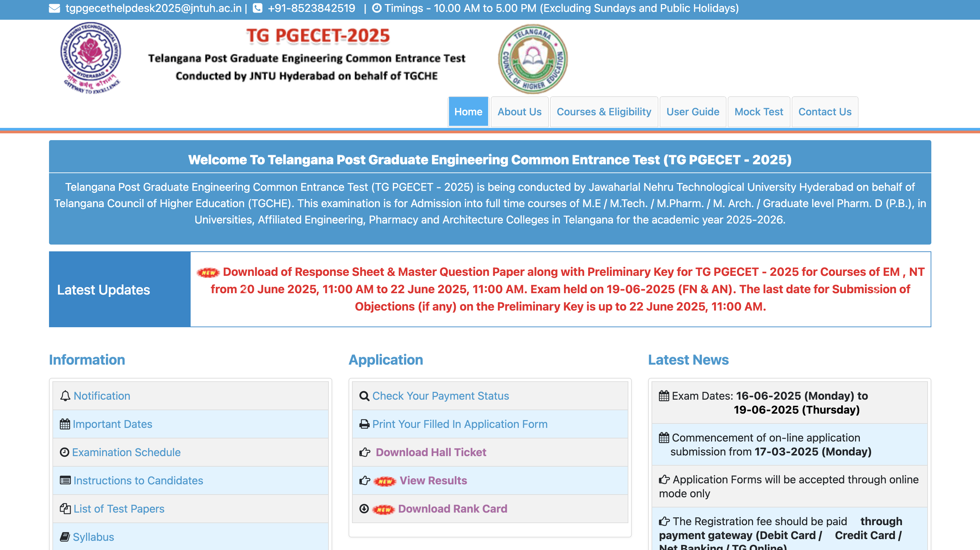Image resolution: width=980 pixels, height=550 pixels.
Task: Open the Syllabus link
Action: point(93,537)
